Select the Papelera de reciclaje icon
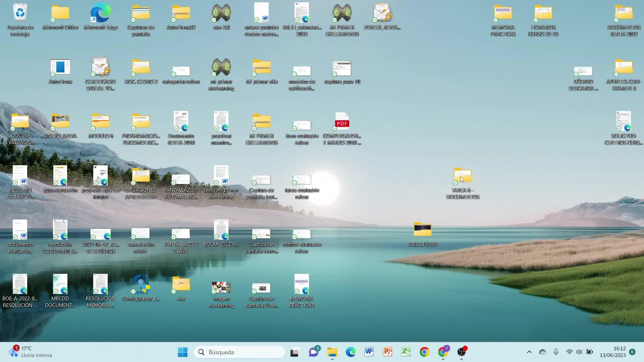This screenshot has height=362, width=644. coord(20,13)
